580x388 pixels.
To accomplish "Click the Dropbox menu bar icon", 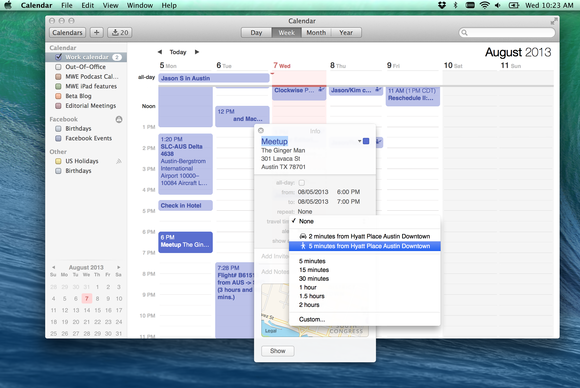I will point(442,5).
